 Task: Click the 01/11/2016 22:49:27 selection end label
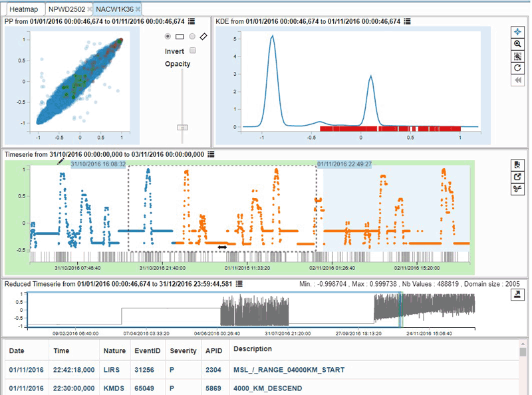click(x=344, y=164)
